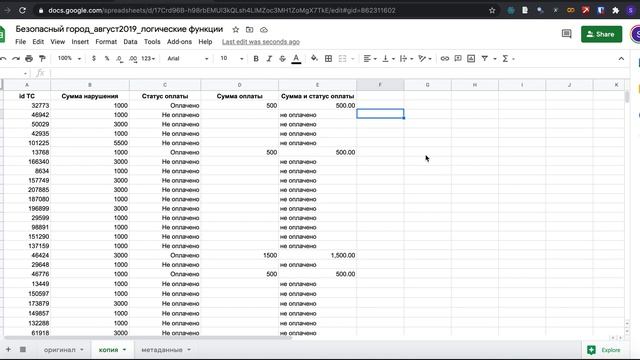The height and width of the screenshot is (360, 640).
Task: Select column F header
Action: point(380,85)
